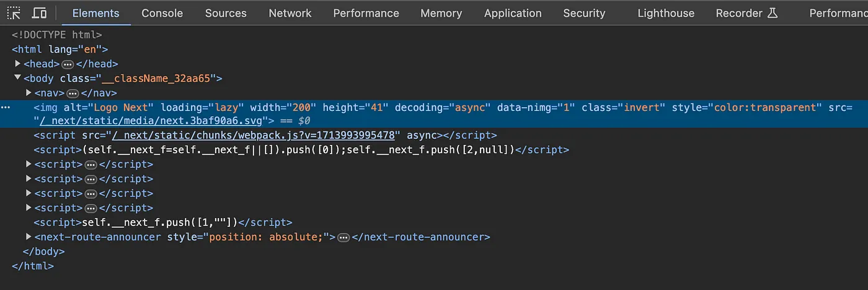
Task: Expand the last collapsed script node
Action: pos(29,208)
